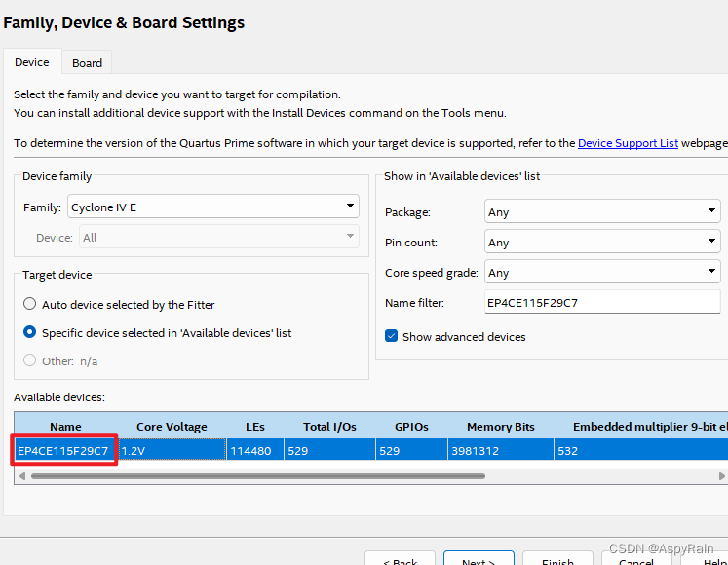Open the Family dropdown showing Cyclone IV E
This screenshot has height=565, width=728.
[213, 207]
